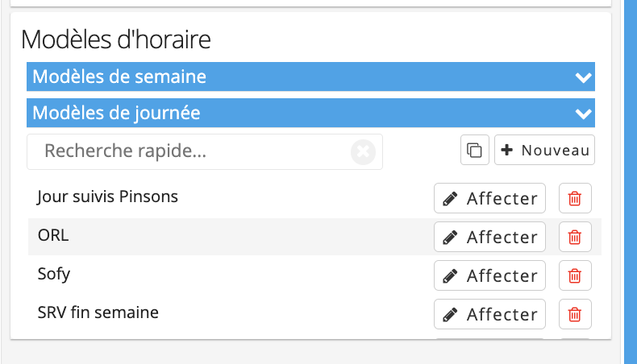Click pencil icon on ORL row
This screenshot has height=364, width=637.
tap(450, 238)
